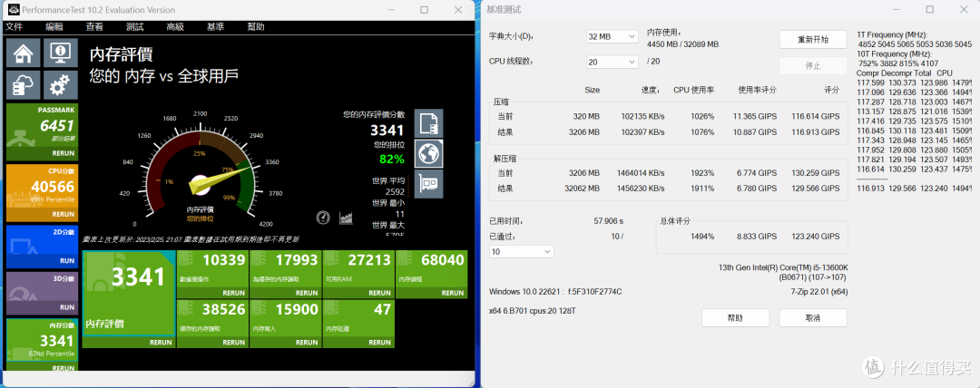This screenshot has height=388, width=980.
Task: Click RERUN under the 數據庫操作 tile
Action: pos(234,293)
